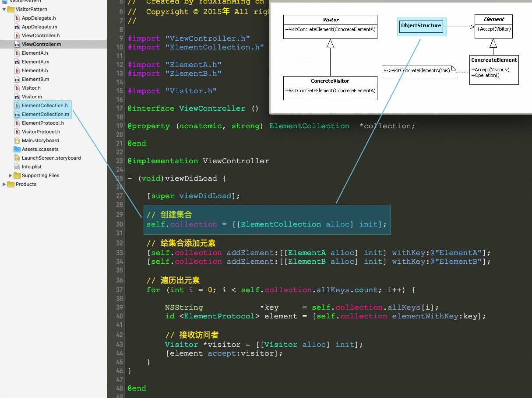The image size is (532, 398).
Task: Click ConcreteVisitor class in UML diagram
Action: coord(330,88)
